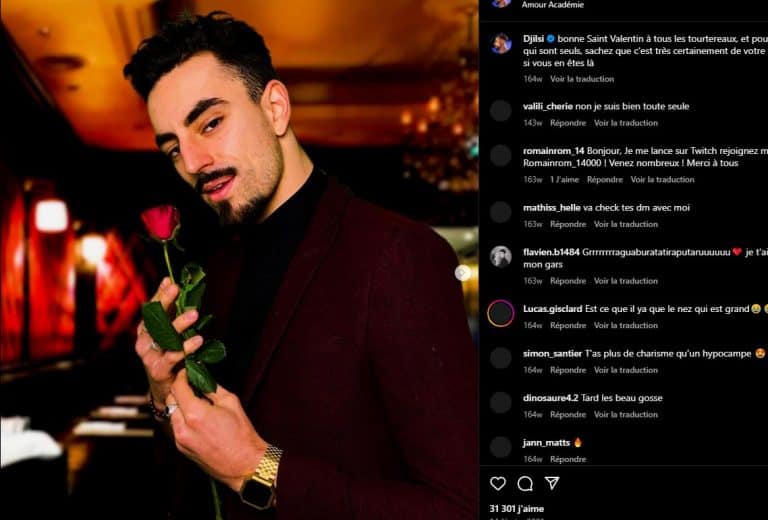Share the post with the paper plane icon
768x520 pixels.
552,483
